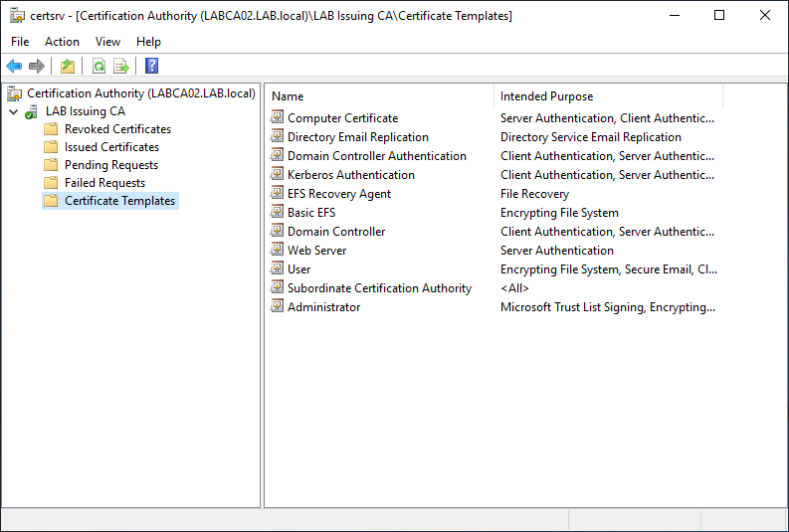789x532 pixels.
Task: Click the Directory Service Email Replication cell
Action: pyautogui.click(x=591, y=137)
